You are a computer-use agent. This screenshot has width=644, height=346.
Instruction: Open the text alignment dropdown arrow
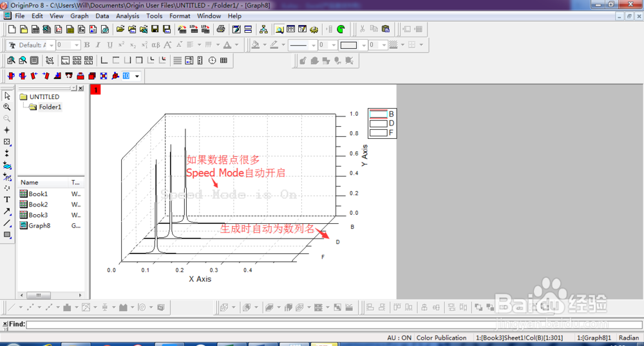point(199,44)
